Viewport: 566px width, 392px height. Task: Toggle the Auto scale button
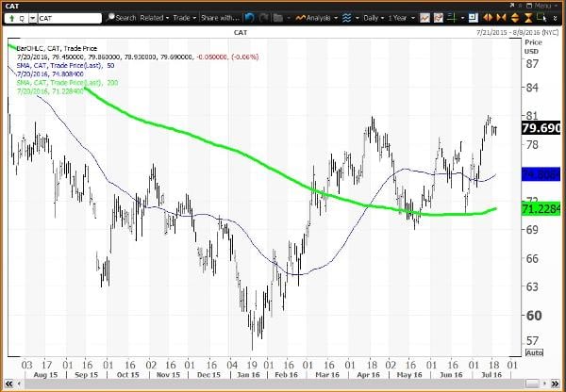point(533,352)
